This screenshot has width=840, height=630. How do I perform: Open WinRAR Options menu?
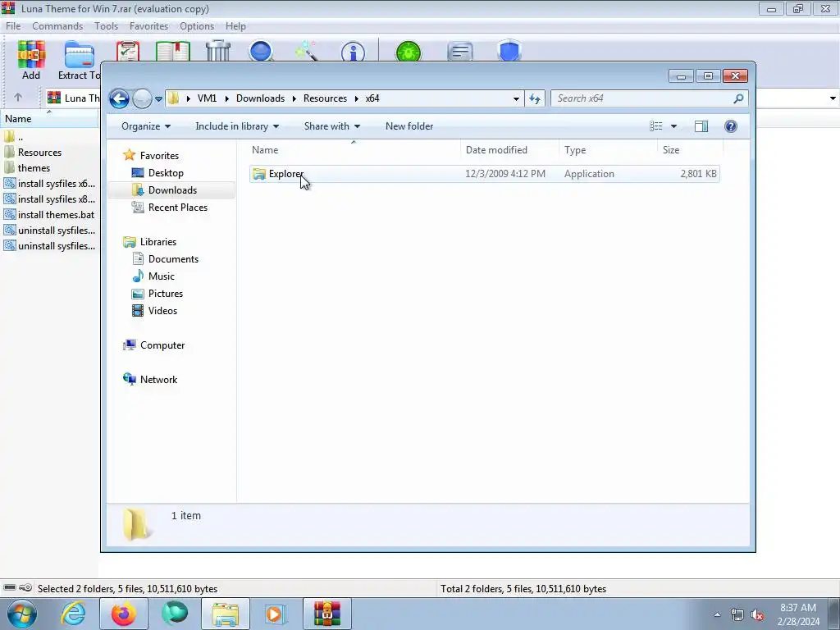(x=197, y=26)
